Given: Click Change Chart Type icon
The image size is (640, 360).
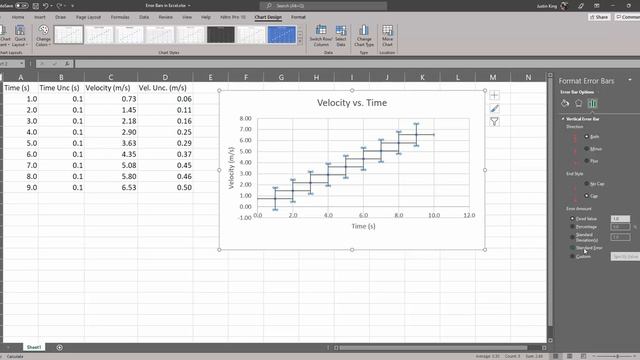Looking at the screenshot, I should [x=364, y=30].
